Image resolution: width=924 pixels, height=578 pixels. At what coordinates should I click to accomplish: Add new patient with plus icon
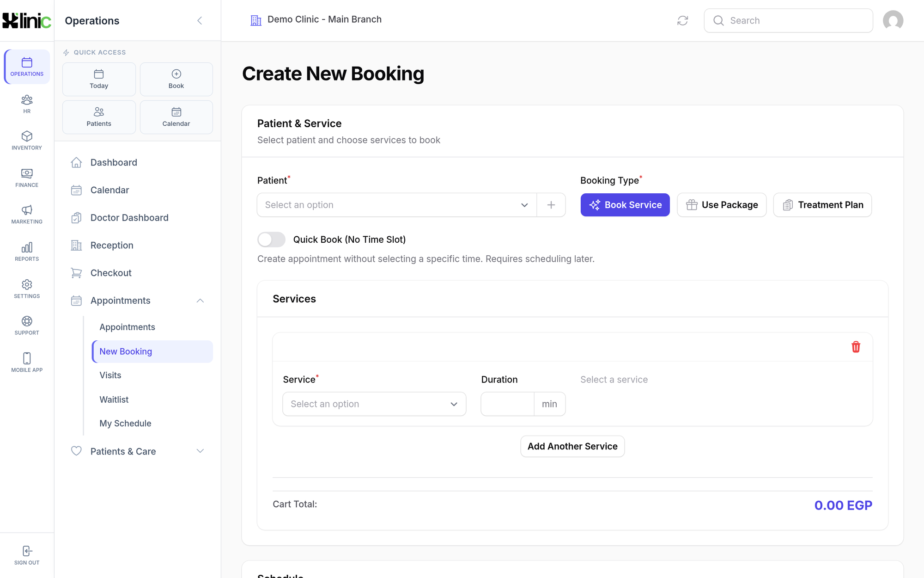(551, 205)
